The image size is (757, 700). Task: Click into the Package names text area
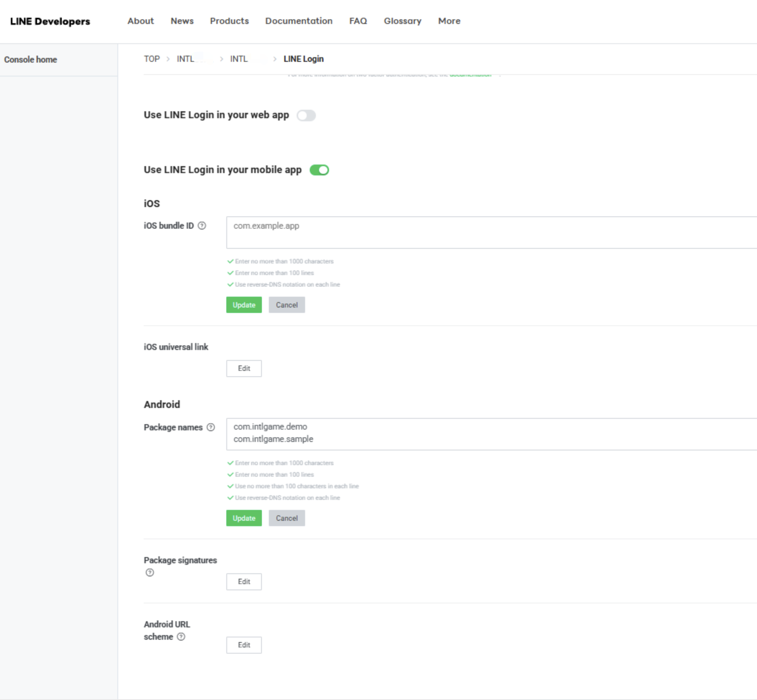pyautogui.click(x=492, y=434)
